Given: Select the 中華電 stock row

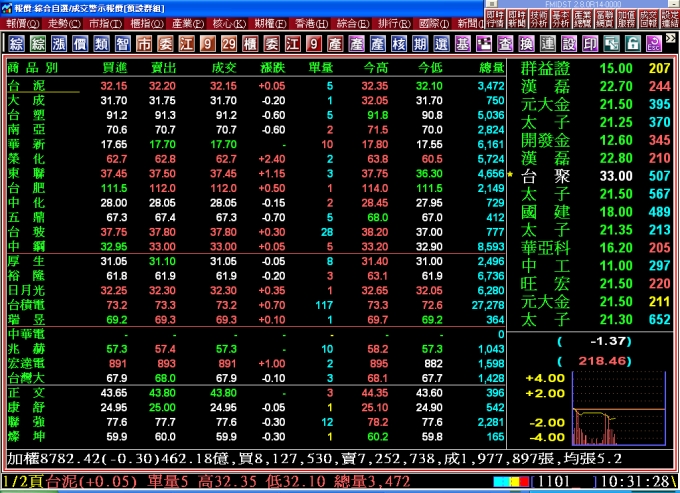Looking at the screenshot, I should (256, 334).
